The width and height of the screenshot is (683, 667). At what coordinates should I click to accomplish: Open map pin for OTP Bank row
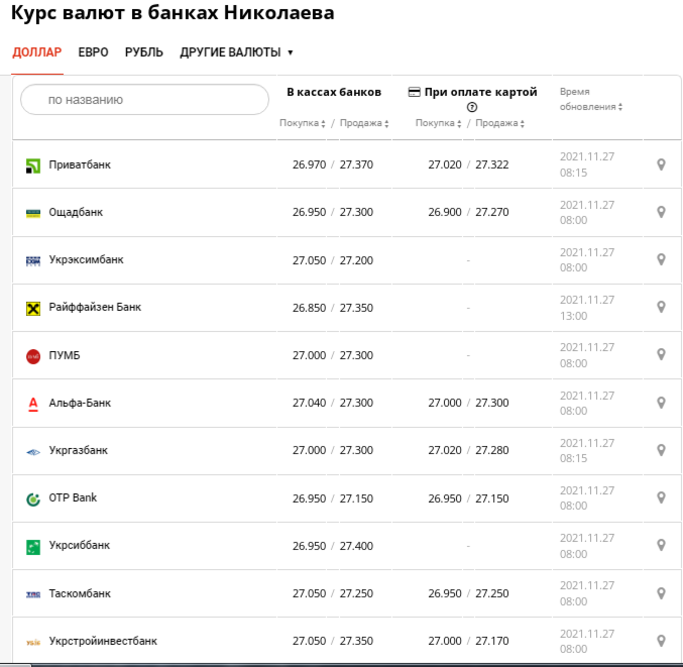[x=661, y=498]
